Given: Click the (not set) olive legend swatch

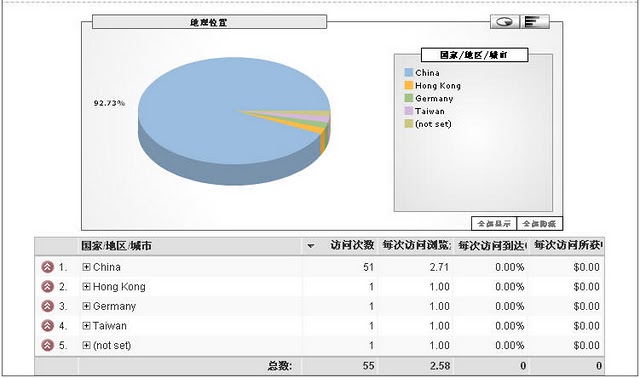Looking at the screenshot, I should (x=409, y=124).
